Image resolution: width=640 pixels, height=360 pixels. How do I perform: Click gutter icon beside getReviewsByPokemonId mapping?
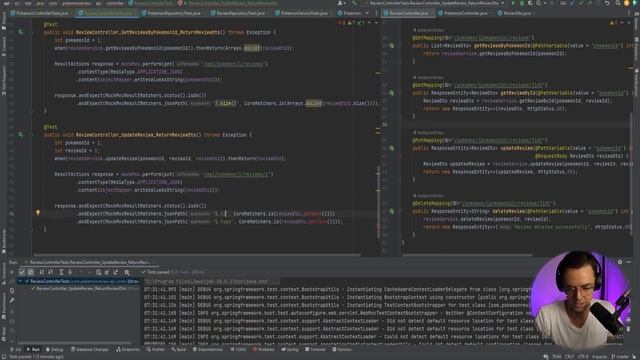[391, 46]
